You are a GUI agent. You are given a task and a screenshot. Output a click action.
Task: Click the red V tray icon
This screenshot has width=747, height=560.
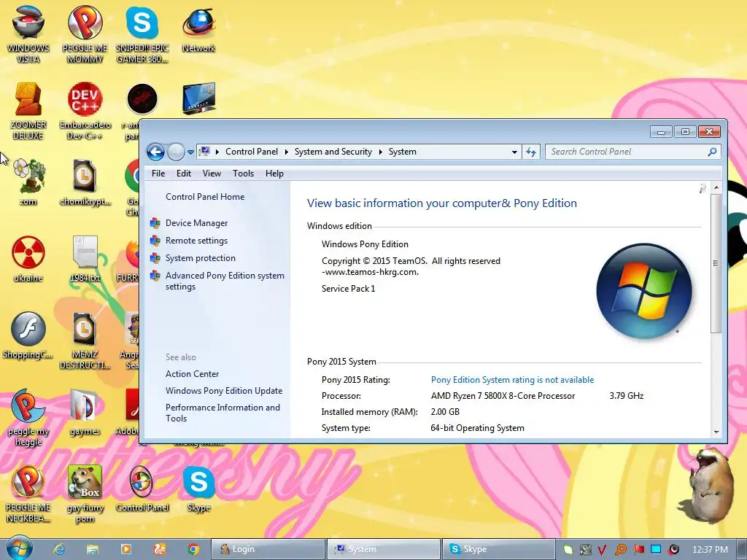coord(602,550)
